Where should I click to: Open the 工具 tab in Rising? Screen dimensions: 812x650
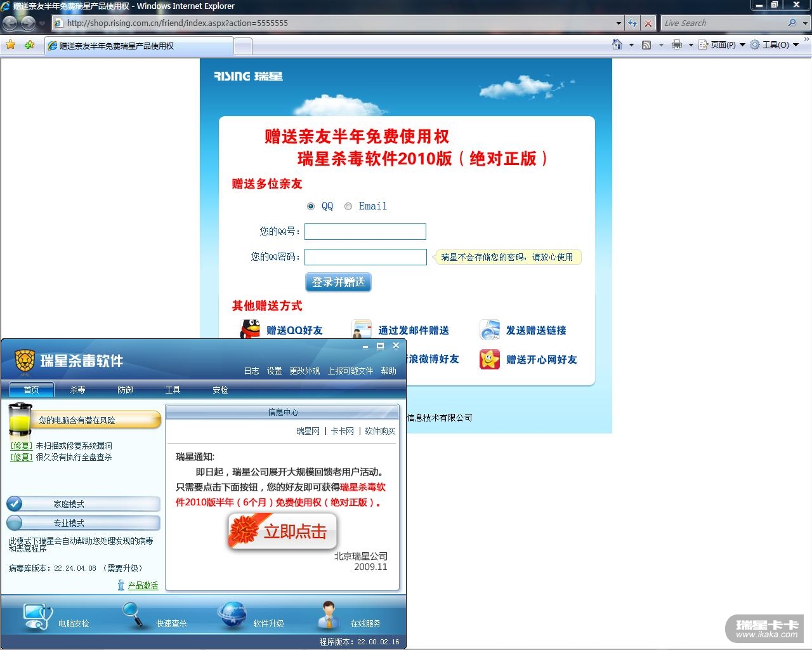pyautogui.click(x=173, y=390)
